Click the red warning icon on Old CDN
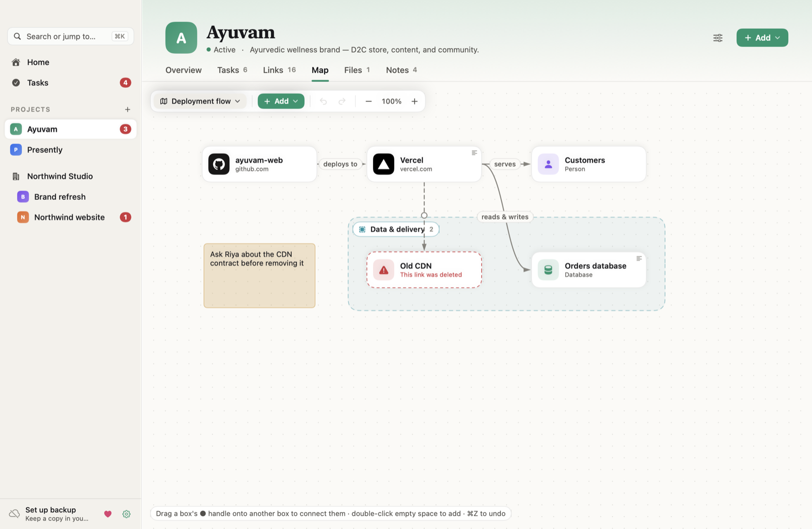This screenshot has width=812, height=529. (383, 270)
